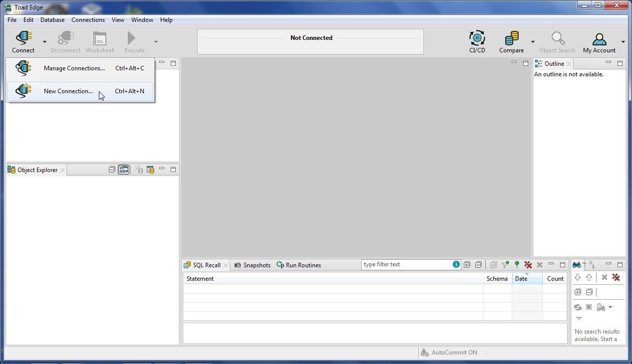Expand the Compare dropdown arrow
The height and width of the screenshot is (364, 632).
point(533,42)
